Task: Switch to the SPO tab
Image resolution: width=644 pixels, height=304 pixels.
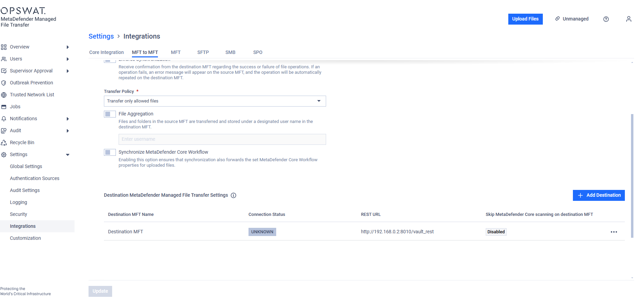Action: pyautogui.click(x=258, y=52)
